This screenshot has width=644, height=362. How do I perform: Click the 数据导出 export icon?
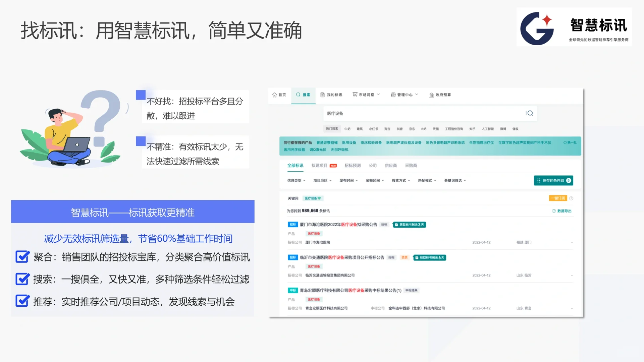tap(553, 211)
